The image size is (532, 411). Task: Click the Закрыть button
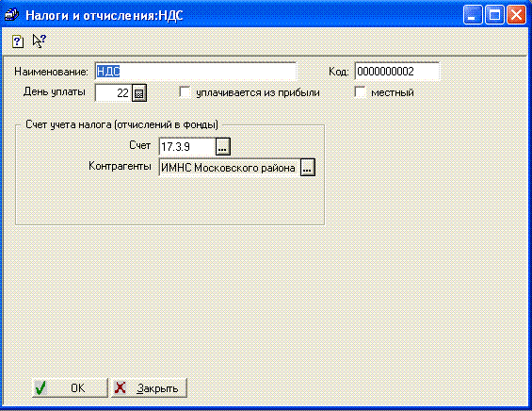tap(149, 387)
